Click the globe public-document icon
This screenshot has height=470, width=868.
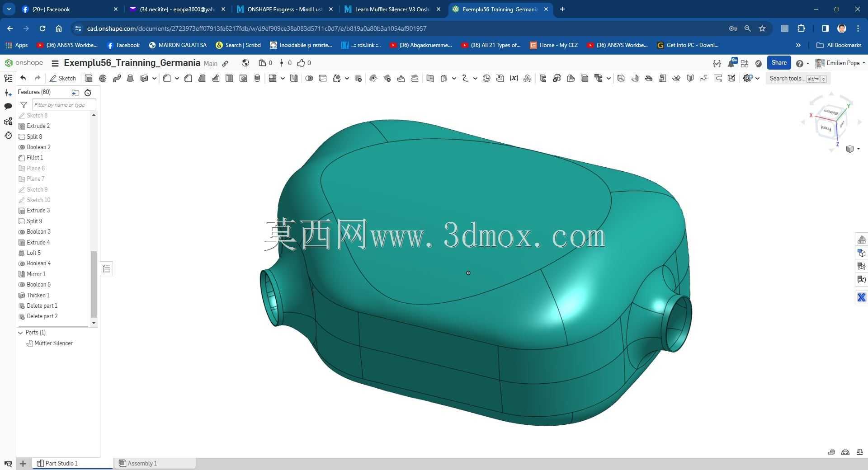[x=245, y=63]
